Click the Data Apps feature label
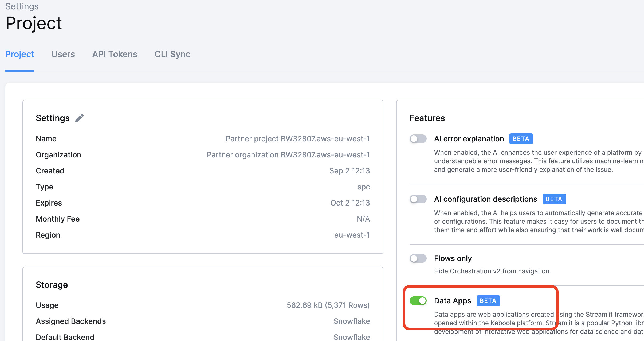The image size is (644, 341). pos(453,301)
